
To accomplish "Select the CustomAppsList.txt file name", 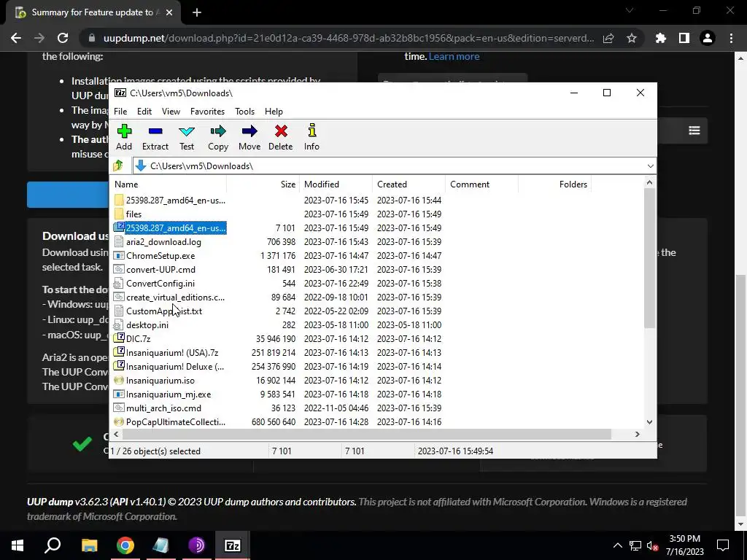I will click(164, 311).
